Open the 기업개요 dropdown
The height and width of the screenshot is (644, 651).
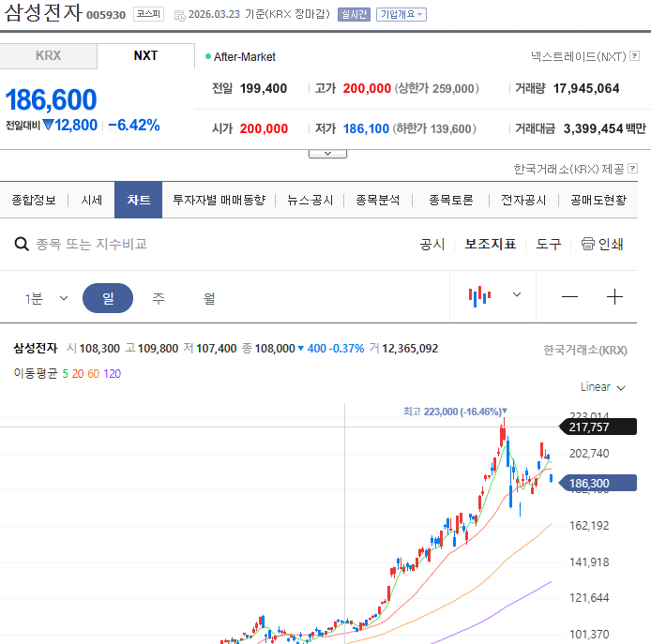(401, 14)
